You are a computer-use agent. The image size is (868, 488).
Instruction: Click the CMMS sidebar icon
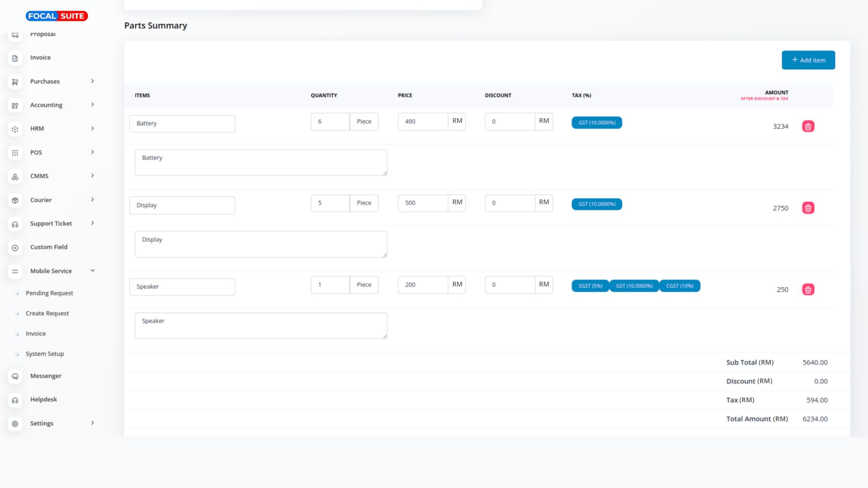point(15,177)
